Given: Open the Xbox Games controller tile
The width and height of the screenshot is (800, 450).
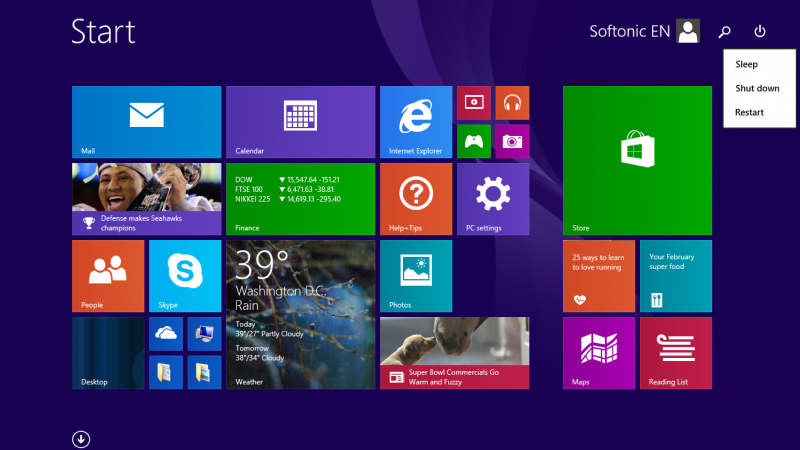Looking at the screenshot, I should (x=474, y=141).
